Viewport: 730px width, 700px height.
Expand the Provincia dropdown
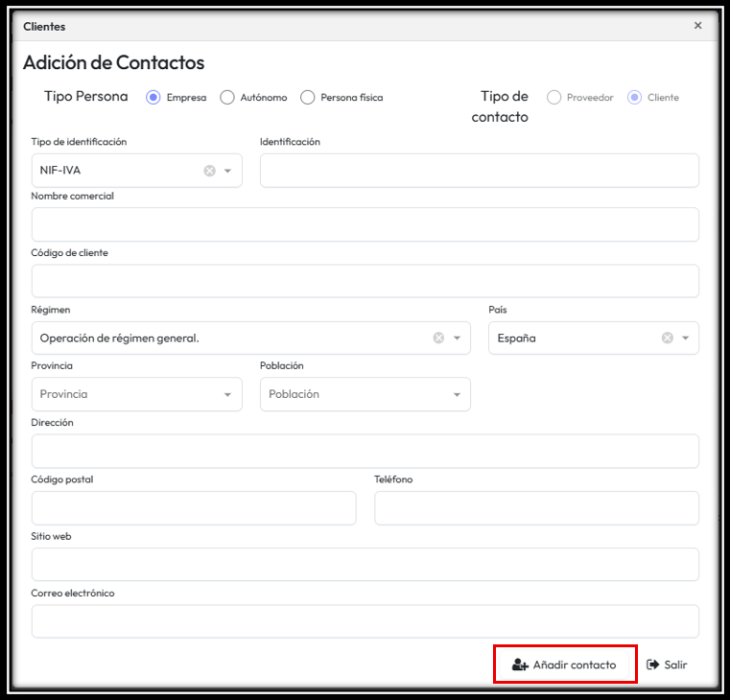pyautogui.click(x=227, y=394)
